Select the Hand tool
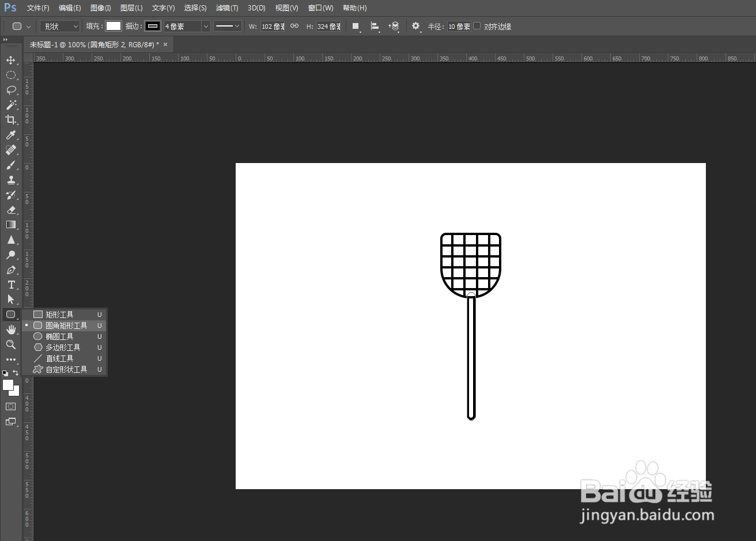 (11, 330)
